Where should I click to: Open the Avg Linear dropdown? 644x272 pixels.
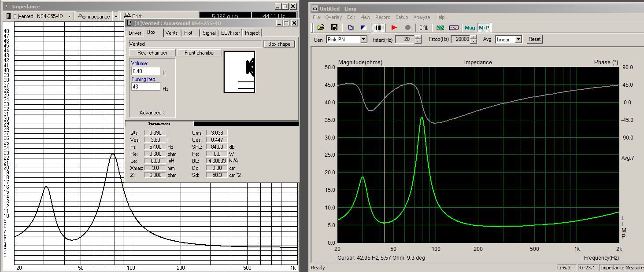[x=518, y=40]
